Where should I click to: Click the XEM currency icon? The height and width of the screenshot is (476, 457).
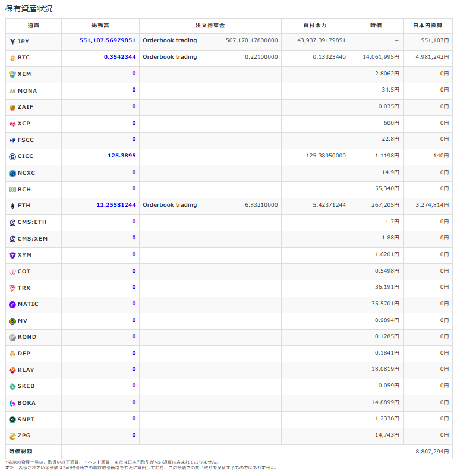12,75
